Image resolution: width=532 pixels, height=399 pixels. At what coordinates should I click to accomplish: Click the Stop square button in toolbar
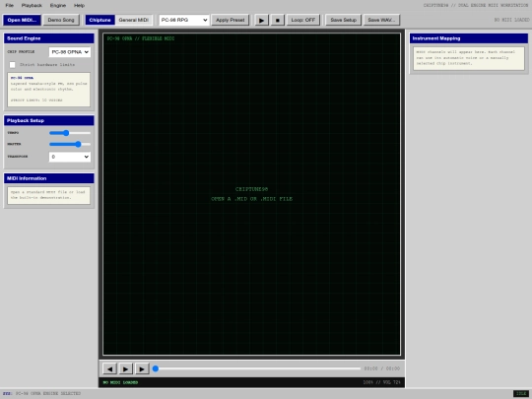click(x=277, y=20)
